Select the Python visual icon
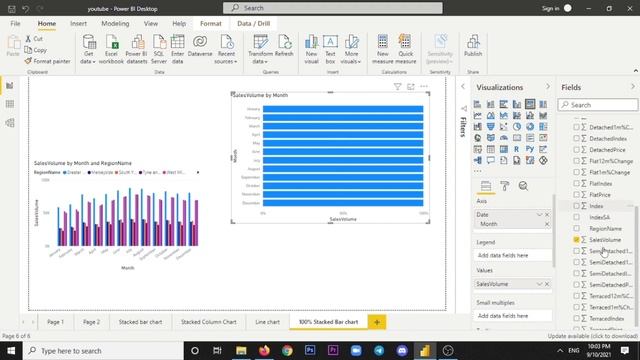The width and height of the screenshot is (640, 360). 530,149
